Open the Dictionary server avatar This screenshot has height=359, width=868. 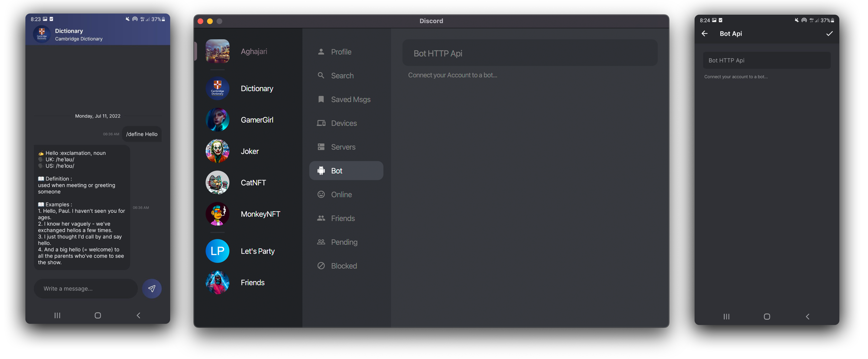pyautogui.click(x=217, y=89)
